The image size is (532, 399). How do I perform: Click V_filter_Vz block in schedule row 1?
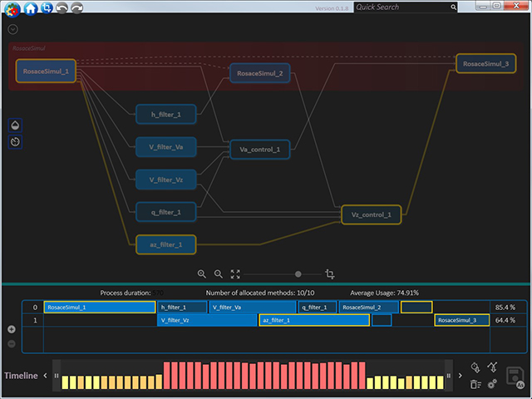[x=207, y=320]
